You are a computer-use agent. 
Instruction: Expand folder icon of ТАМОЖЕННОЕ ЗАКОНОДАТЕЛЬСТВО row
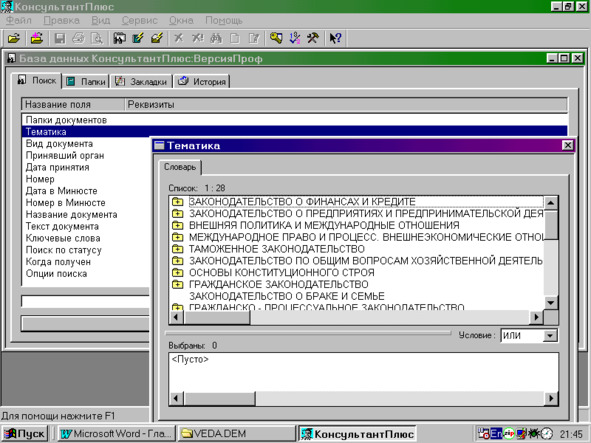click(x=177, y=249)
